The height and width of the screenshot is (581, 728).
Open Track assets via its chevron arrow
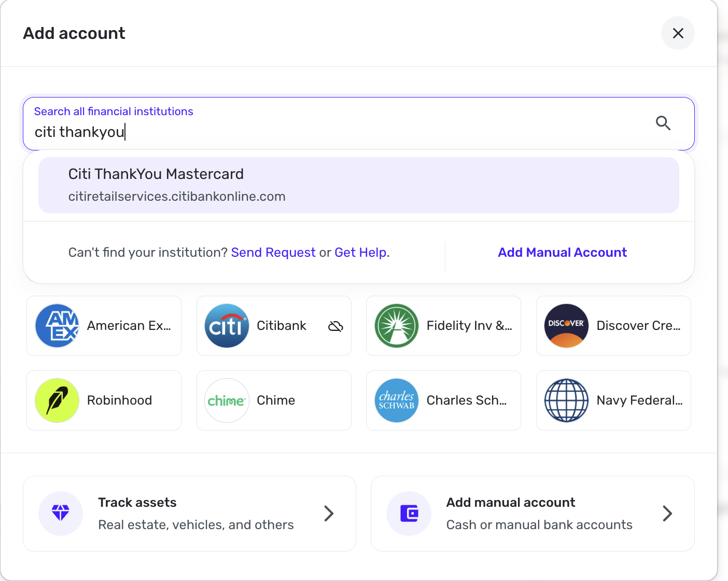pyautogui.click(x=329, y=514)
